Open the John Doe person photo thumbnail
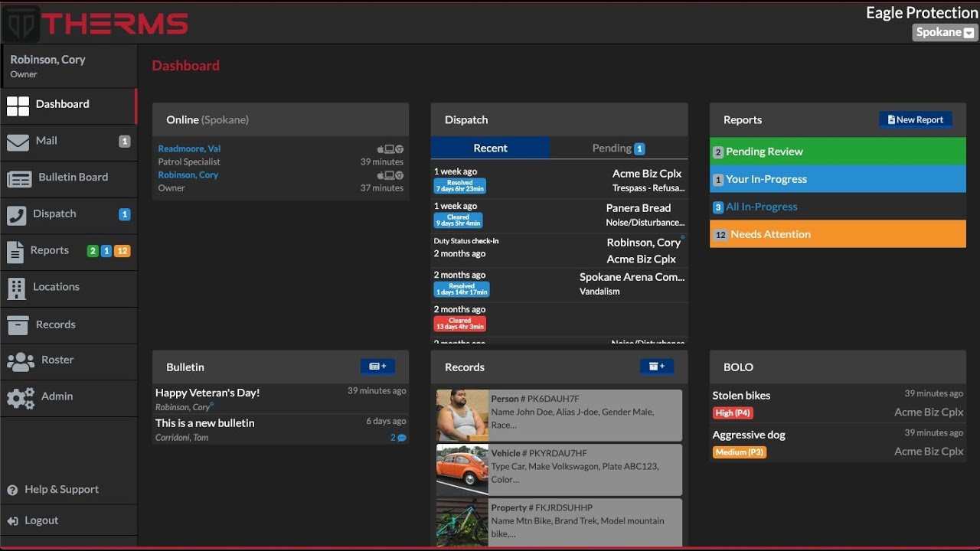This screenshot has width=980, height=551. [x=462, y=416]
